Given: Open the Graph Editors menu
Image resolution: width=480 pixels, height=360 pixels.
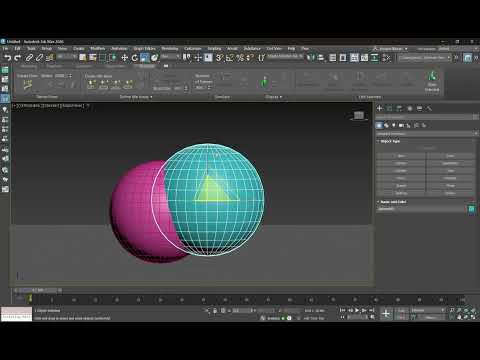Looking at the screenshot, I should point(144,49).
